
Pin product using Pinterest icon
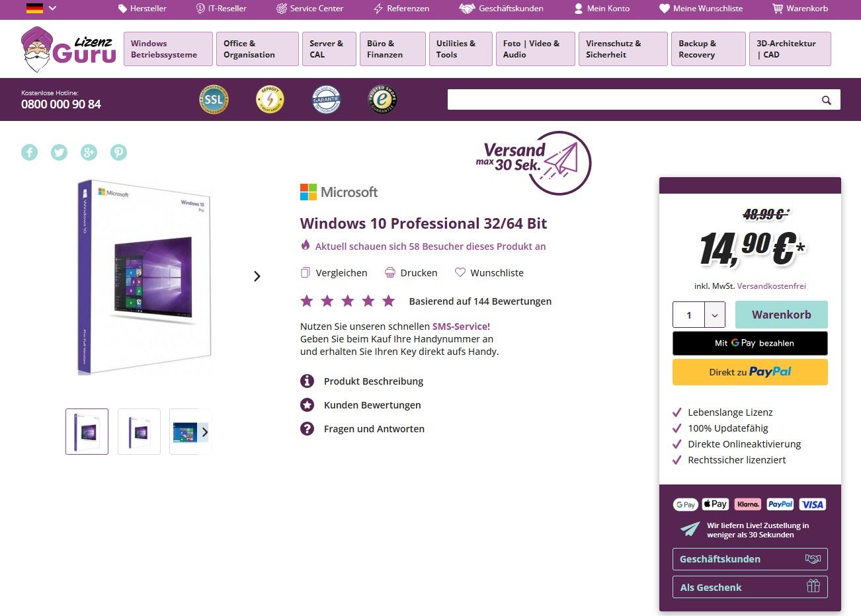pos(118,152)
